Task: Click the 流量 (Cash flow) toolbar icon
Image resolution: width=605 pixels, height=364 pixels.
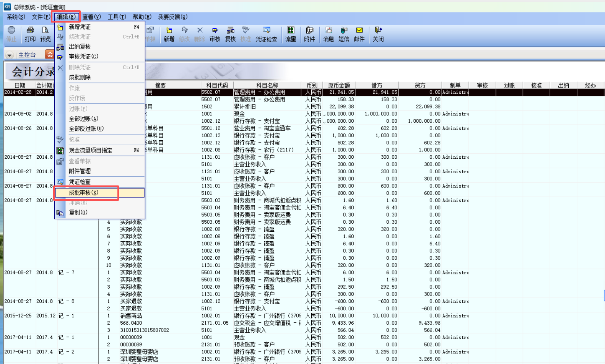Action: coord(291,34)
